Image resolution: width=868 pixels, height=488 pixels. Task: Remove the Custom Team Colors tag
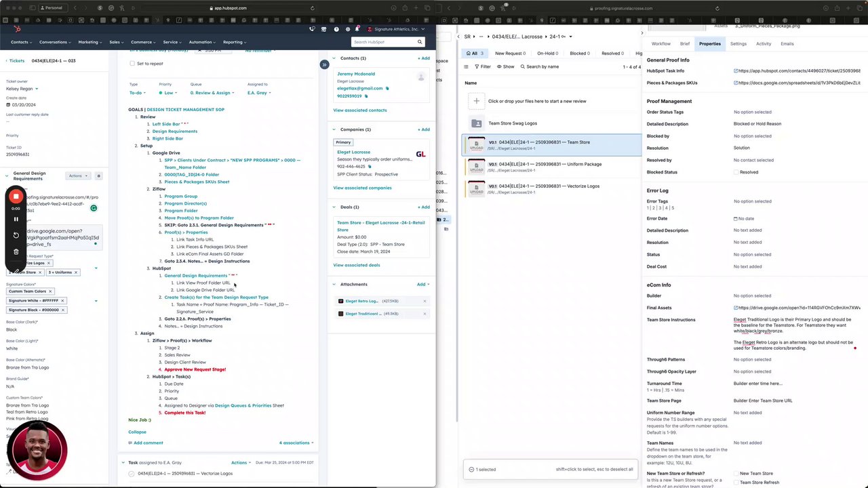point(51,291)
